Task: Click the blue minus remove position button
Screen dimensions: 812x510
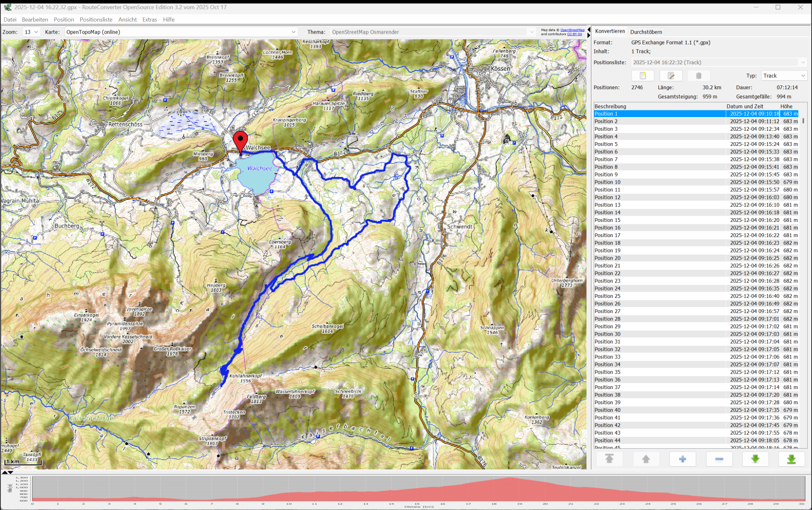Action: click(719, 459)
